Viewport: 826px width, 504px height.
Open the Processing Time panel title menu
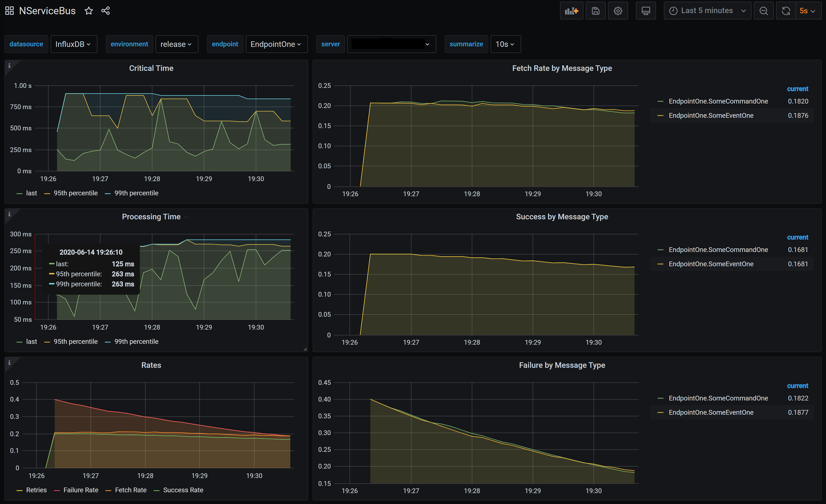pos(151,217)
